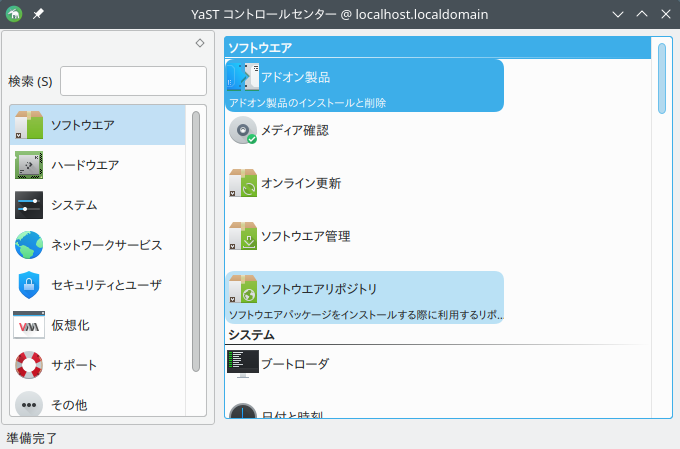Click the pin icon in title bar
Screen dimensions: 680x449
(38, 14)
